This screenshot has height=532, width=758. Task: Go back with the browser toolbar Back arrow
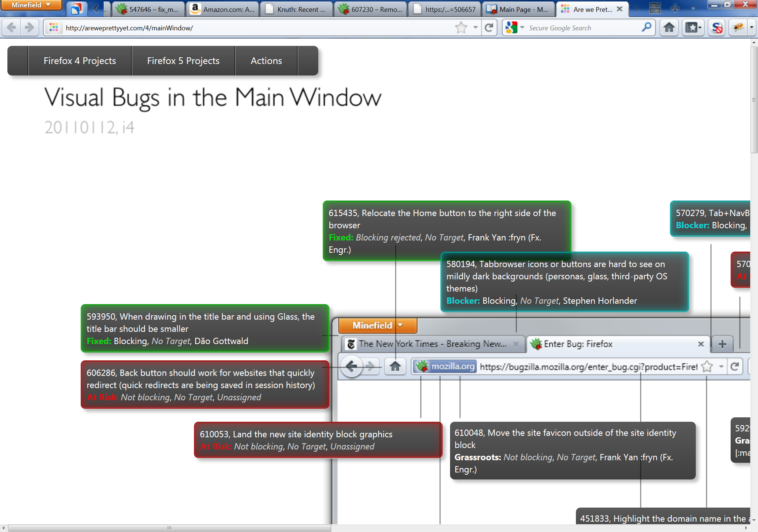(11, 28)
